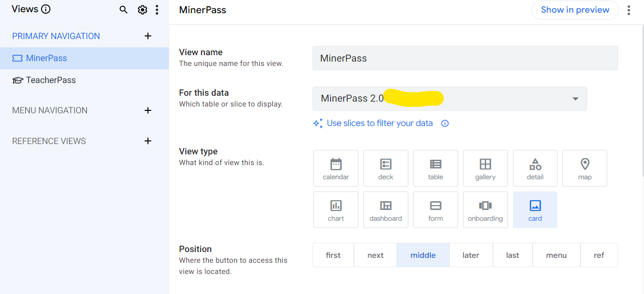Click the info icon beside Views
This screenshot has height=294, width=644.
[x=46, y=9]
